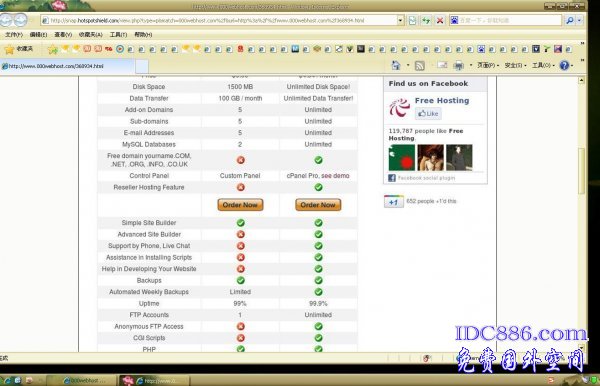The image size is (600, 386).
Task: Click the search magnifier icon
Action: (x=570, y=20)
